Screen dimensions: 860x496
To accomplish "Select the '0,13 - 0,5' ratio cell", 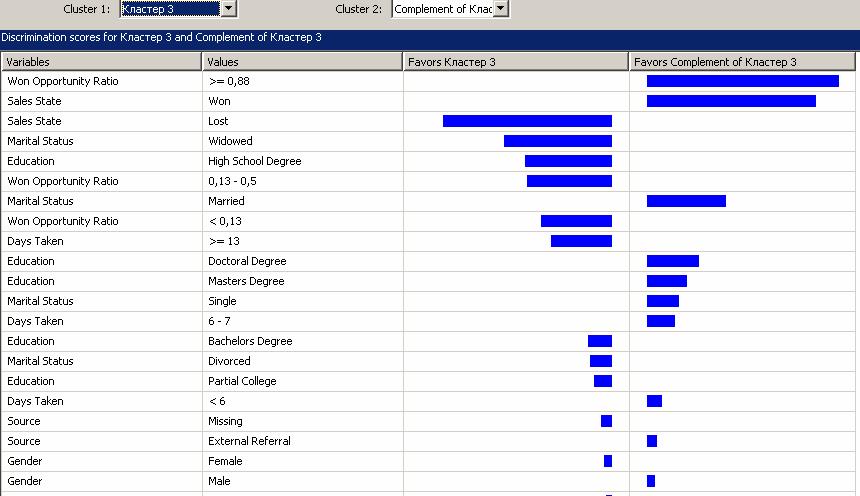I will [x=303, y=181].
